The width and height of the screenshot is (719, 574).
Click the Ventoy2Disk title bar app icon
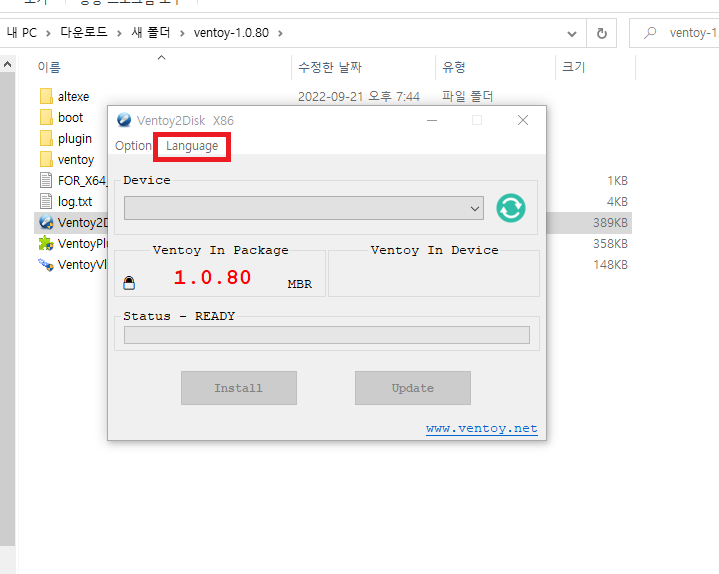(x=124, y=120)
